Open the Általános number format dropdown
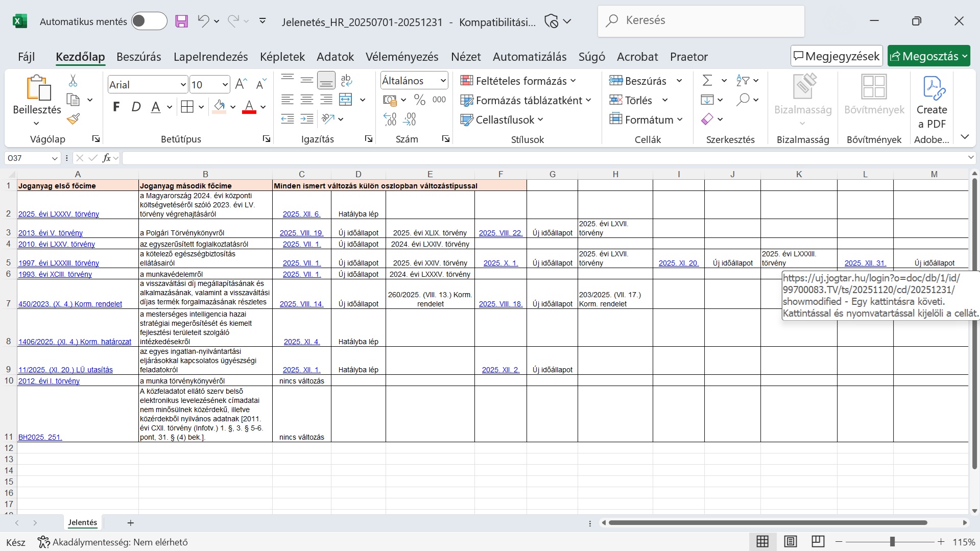Viewport: 980px width, 551px height. pyautogui.click(x=443, y=81)
